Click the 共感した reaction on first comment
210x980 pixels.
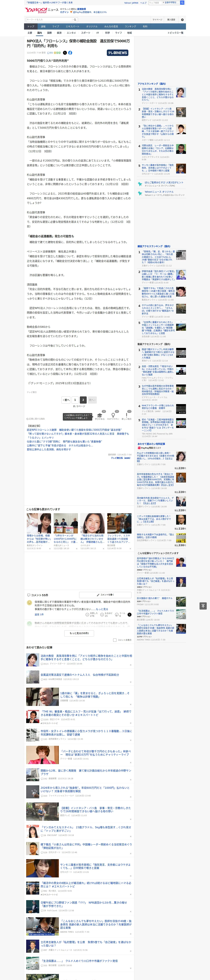click(x=91, y=615)
